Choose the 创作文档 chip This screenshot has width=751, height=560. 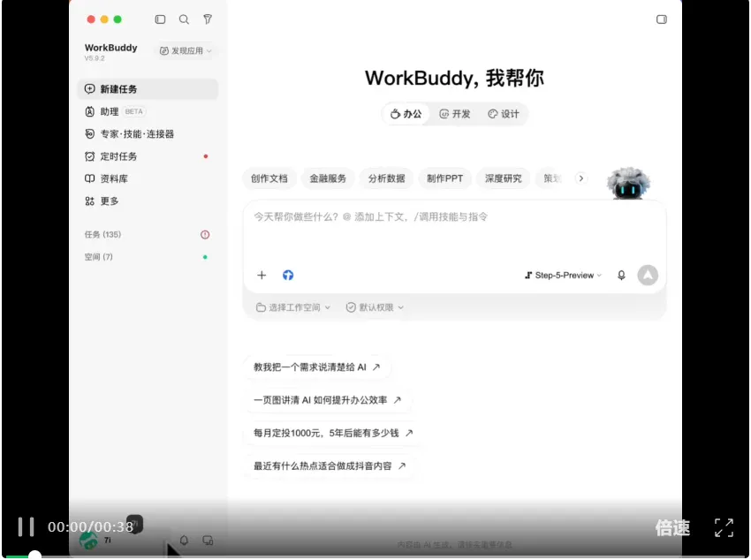pos(269,178)
